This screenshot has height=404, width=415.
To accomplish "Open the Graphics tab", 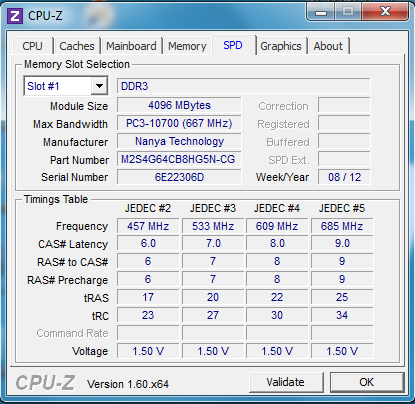I will point(281,46).
